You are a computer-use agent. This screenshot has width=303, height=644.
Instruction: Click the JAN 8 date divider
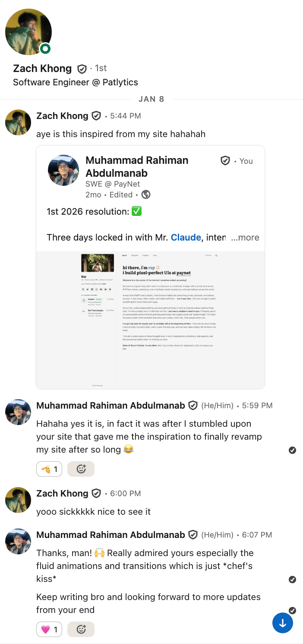click(x=151, y=99)
